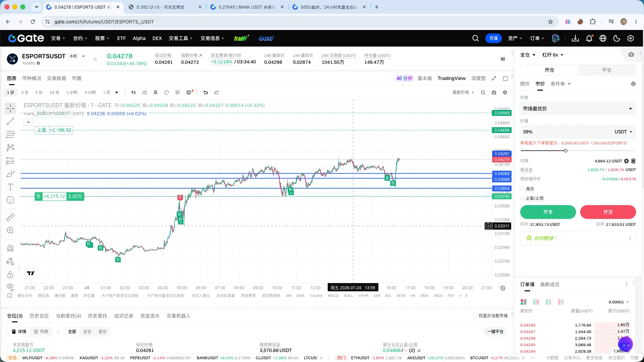Switch chart to TradingView mode
This screenshot has height=362, width=644.
click(452, 78)
